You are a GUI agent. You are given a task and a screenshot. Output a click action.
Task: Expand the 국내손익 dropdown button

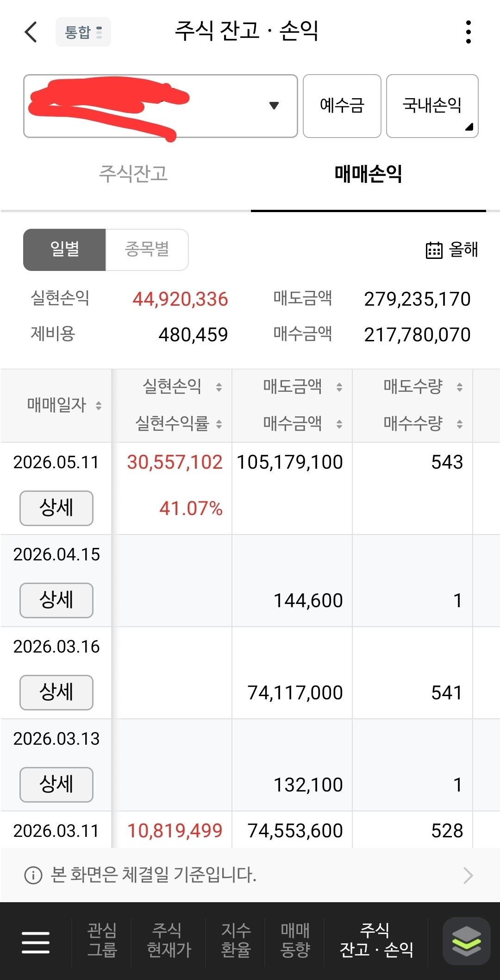click(x=432, y=106)
